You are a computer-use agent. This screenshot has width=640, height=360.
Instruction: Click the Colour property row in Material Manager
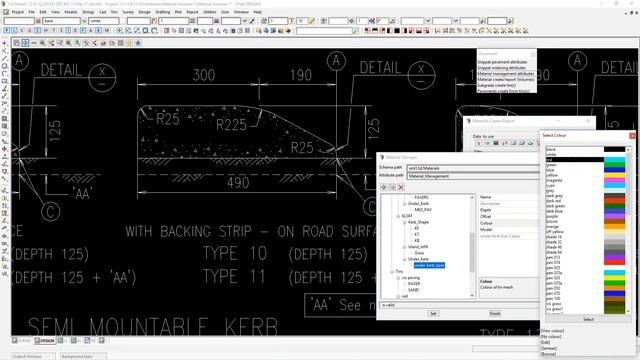pyautogui.click(x=509, y=223)
